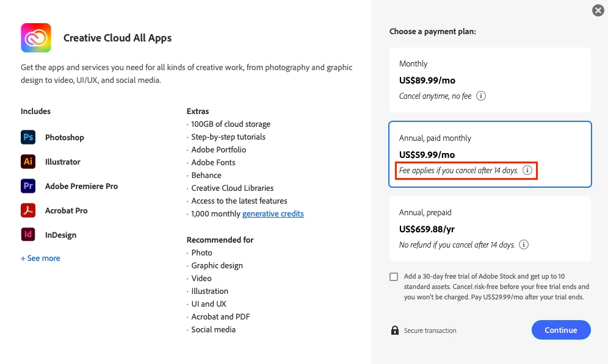Open info icon beside Fee applies if you cancel

[x=527, y=171]
